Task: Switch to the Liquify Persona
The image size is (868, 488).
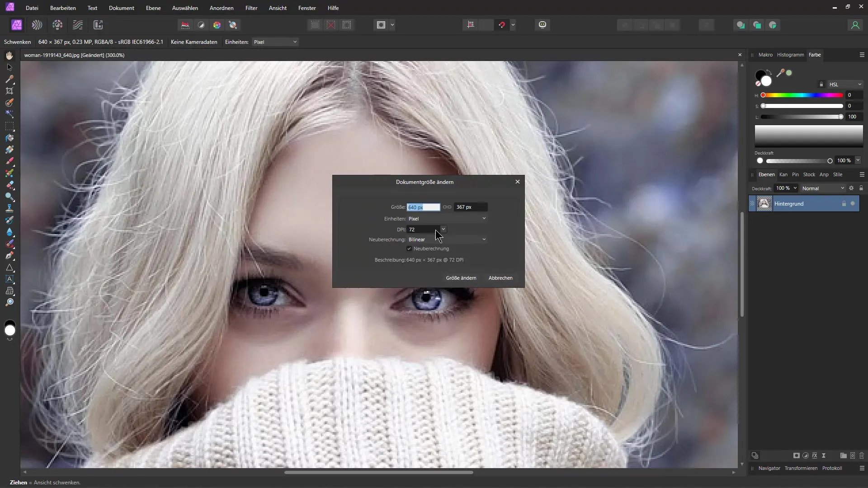Action: pyautogui.click(x=37, y=25)
